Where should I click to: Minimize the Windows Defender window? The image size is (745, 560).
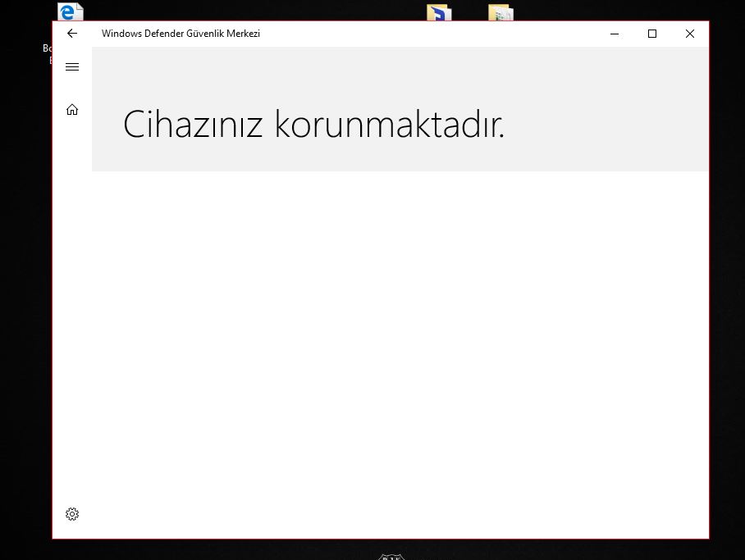tap(615, 34)
